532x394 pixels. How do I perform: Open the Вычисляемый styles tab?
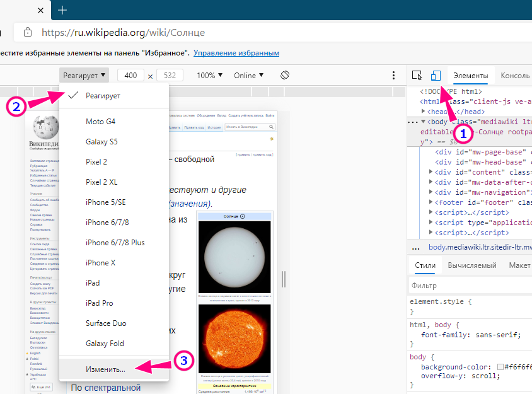(472, 265)
